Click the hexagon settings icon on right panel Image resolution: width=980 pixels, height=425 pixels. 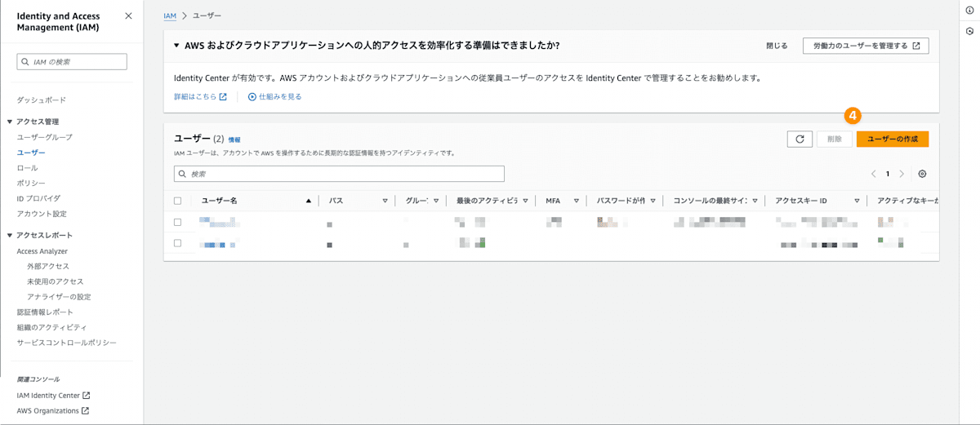pos(969,31)
